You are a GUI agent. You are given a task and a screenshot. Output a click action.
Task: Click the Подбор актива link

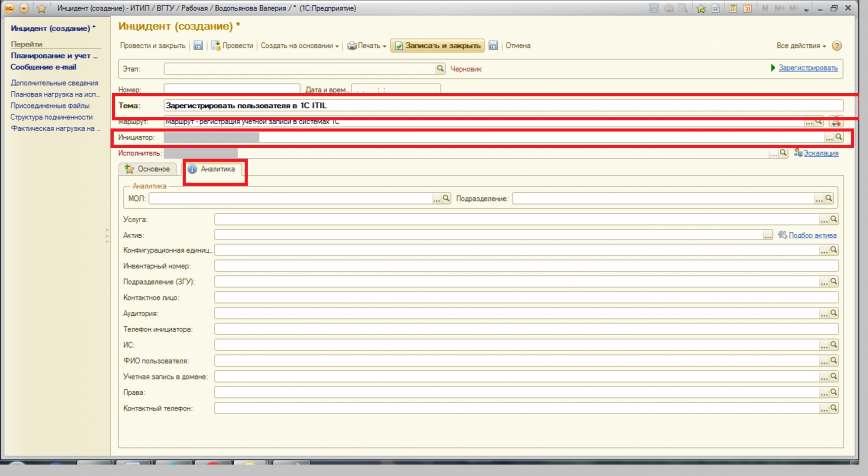812,235
